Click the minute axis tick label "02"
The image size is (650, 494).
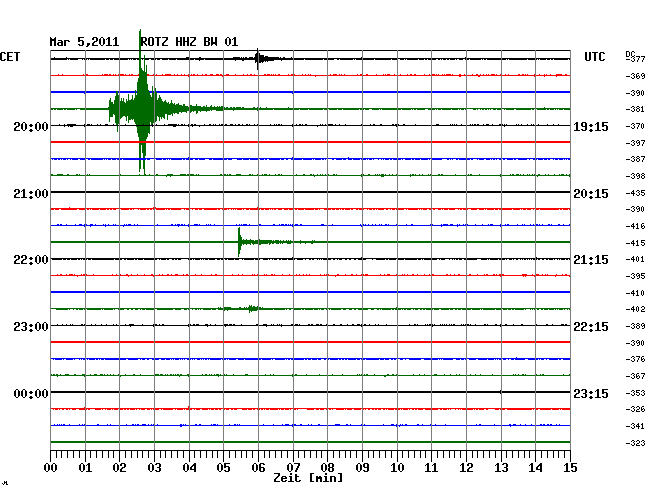119,467
